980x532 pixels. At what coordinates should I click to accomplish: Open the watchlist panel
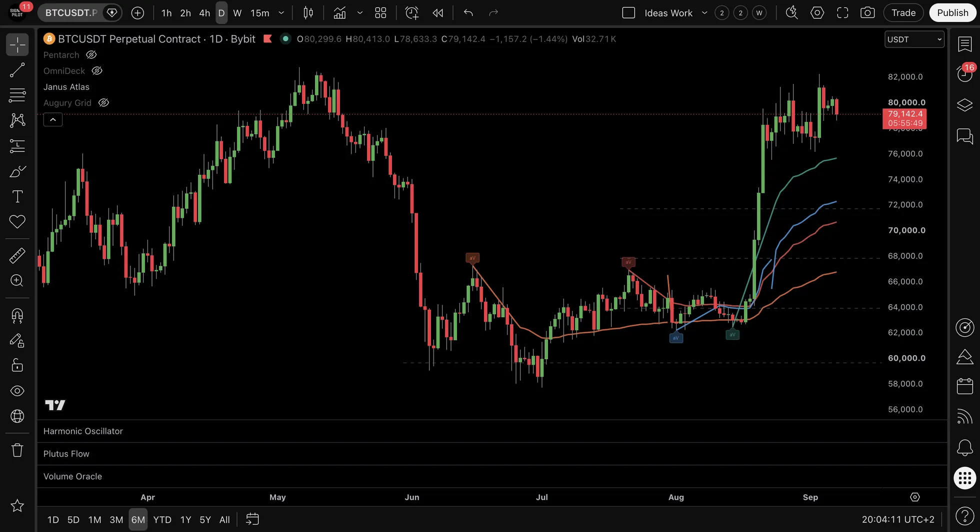(x=964, y=44)
